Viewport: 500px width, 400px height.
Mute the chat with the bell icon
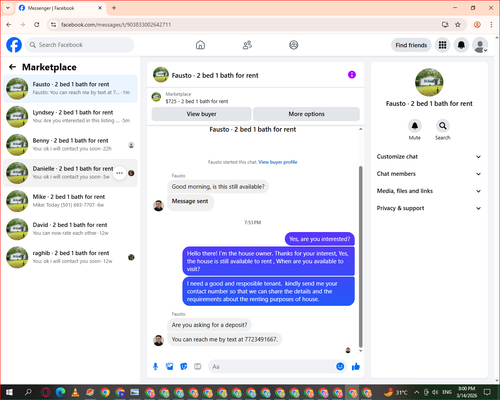(415, 126)
